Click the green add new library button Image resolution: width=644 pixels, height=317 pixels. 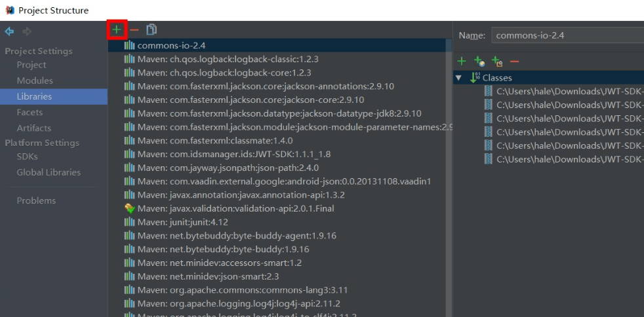click(116, 30)
